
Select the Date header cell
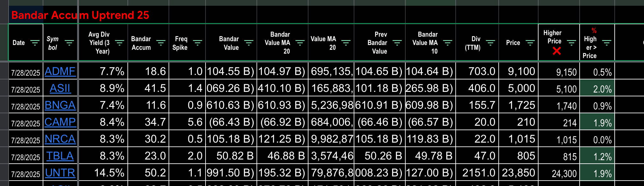[25, 42]
